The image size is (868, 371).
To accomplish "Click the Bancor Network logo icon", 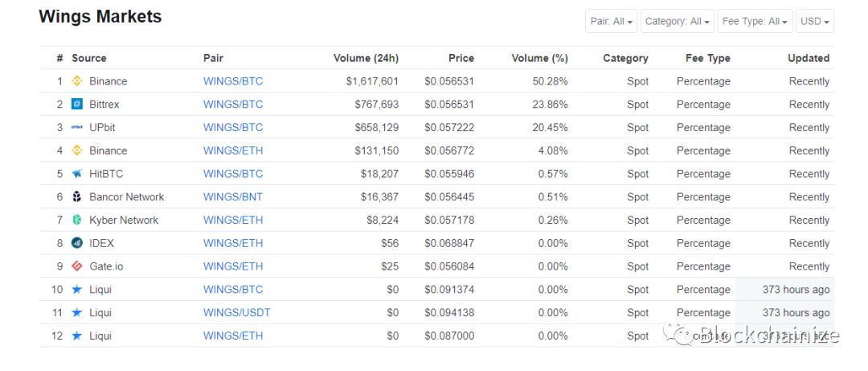I will coord(77,197).
